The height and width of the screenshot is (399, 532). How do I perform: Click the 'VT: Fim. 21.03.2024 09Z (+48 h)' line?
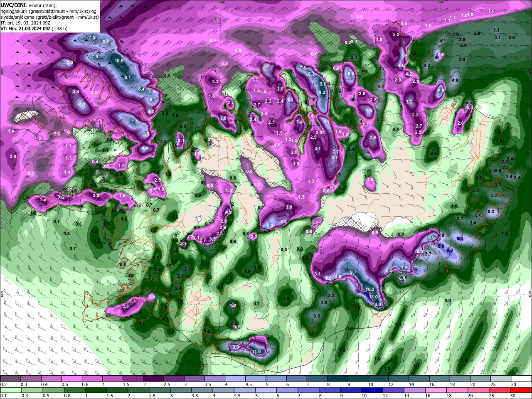coord(34,29)
